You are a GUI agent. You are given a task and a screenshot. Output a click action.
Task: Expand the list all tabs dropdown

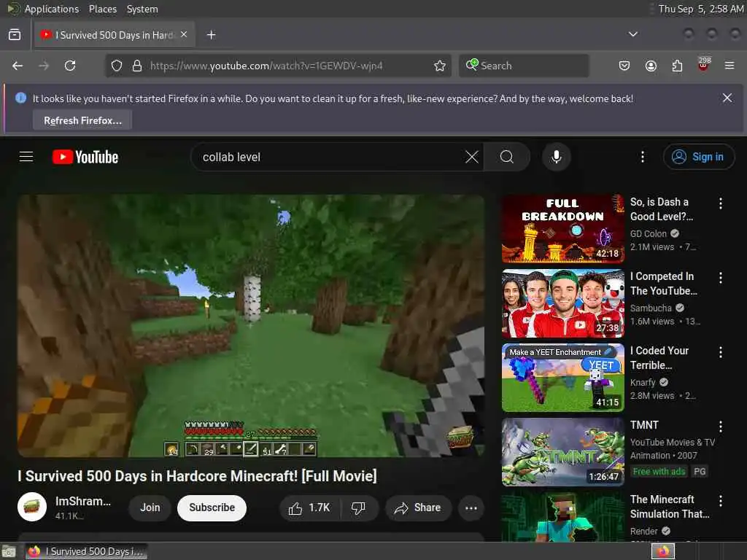click(632, 34)
